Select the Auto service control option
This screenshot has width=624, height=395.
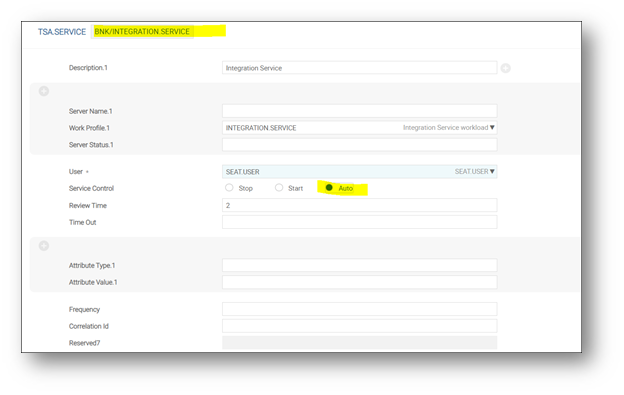click(329, 187)
